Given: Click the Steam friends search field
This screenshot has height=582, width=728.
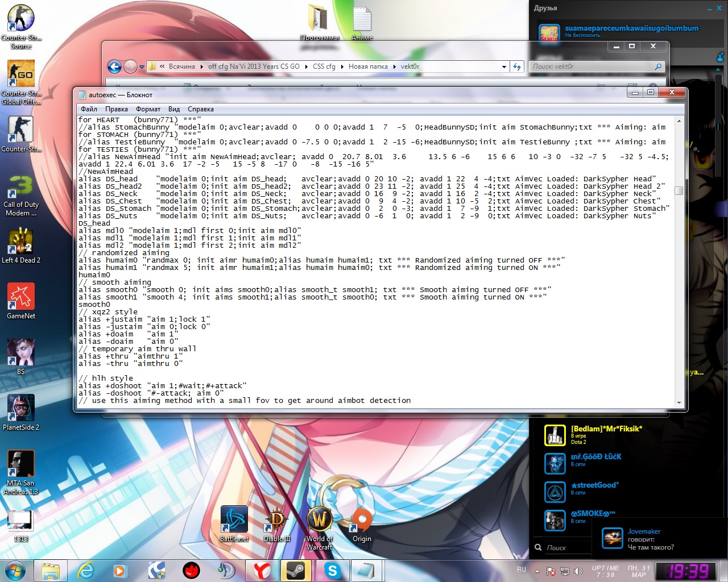Looking at the screenshot, I should (563, 548).
